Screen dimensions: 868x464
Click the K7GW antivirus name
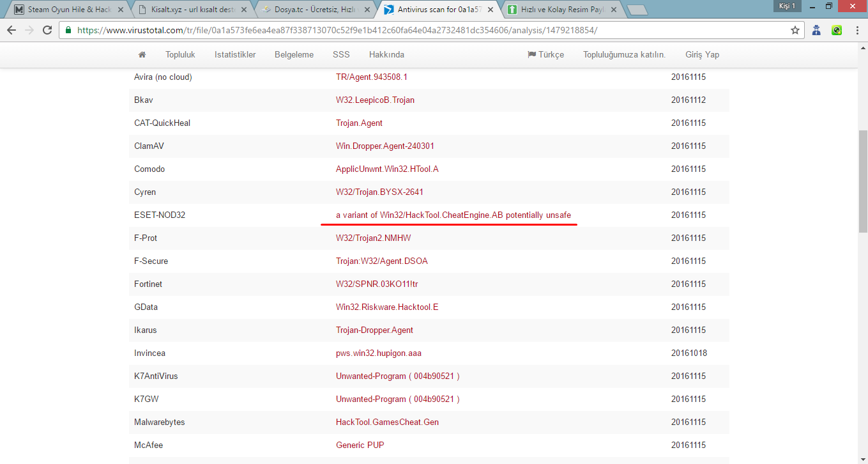[x=146, y=399]
